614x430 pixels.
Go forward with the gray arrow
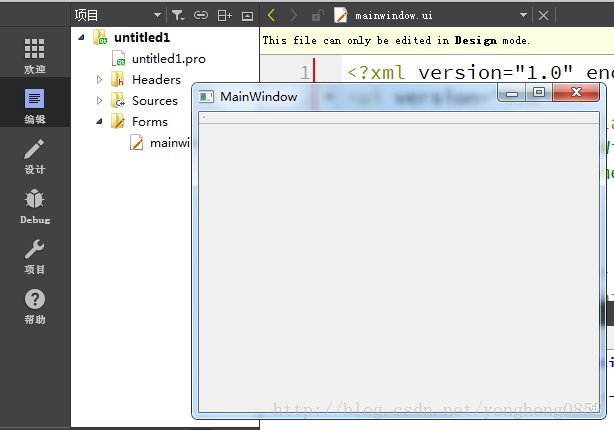(x=293, y=16)
